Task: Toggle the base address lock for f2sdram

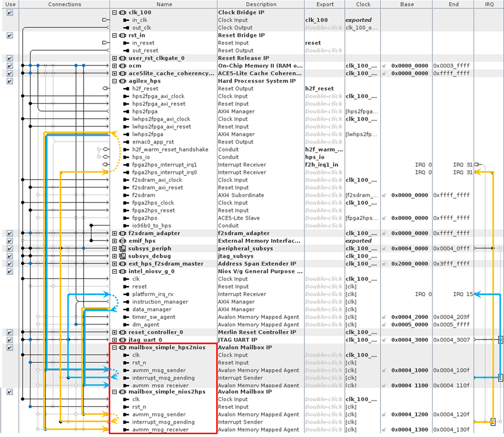Action: (384, 195)
